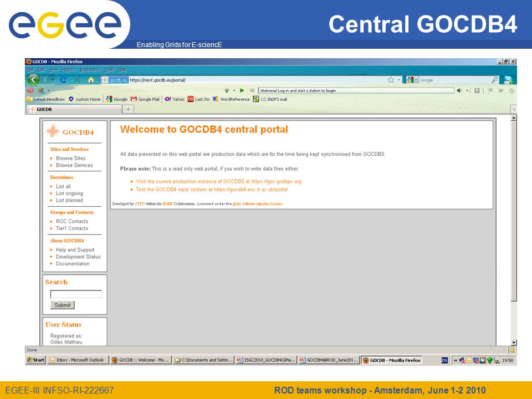Open Tier1 Contacts link
The width and height of the screenshot is (532, 399).
click(x=72, y=228)
